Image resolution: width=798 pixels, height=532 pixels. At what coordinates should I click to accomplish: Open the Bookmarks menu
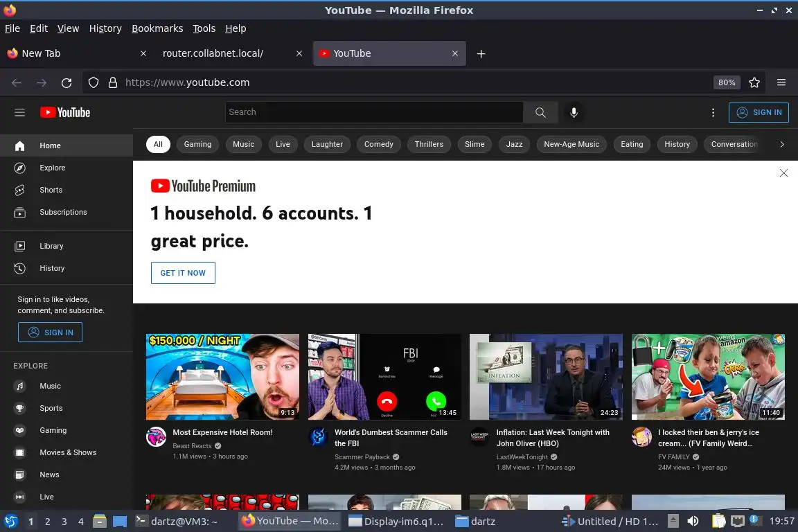point(157,28)
